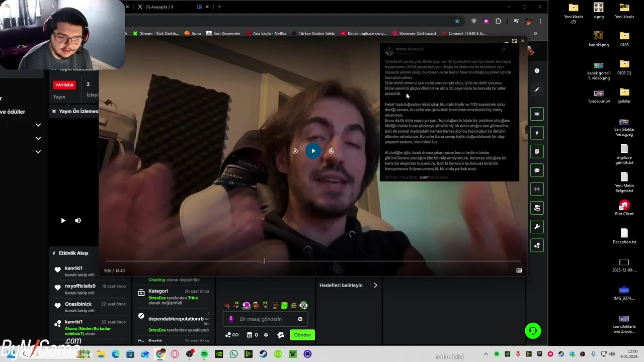
Task: Open Stream - Kick Dashboard bookmark
Action: pyautogui.click(x=156, y=33)
